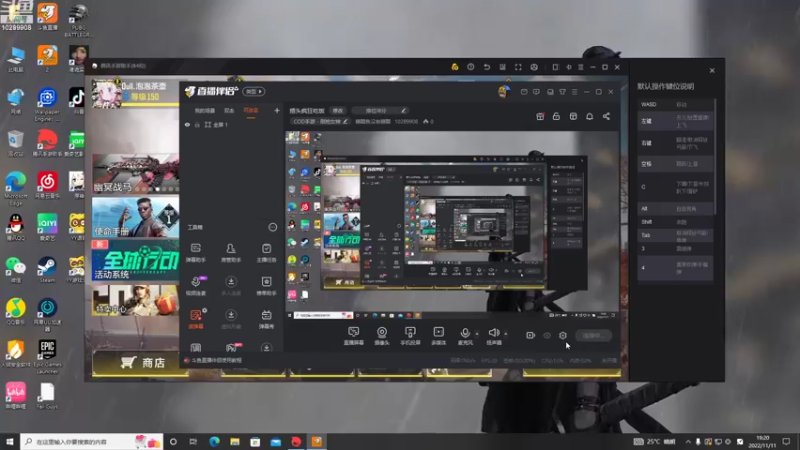Click the modify button beside room title

(338, 110)
